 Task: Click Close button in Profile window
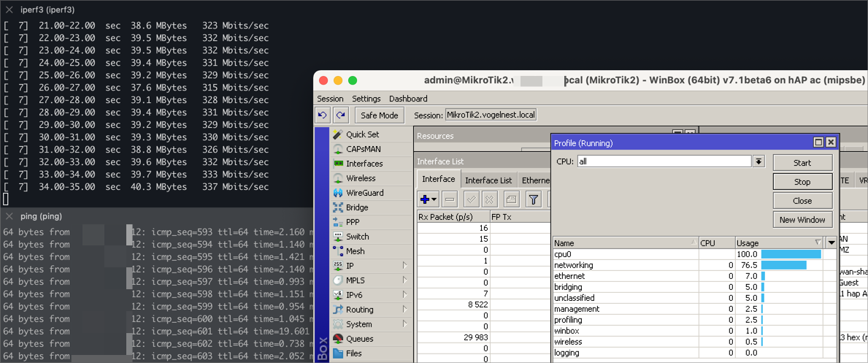(803, 201)
